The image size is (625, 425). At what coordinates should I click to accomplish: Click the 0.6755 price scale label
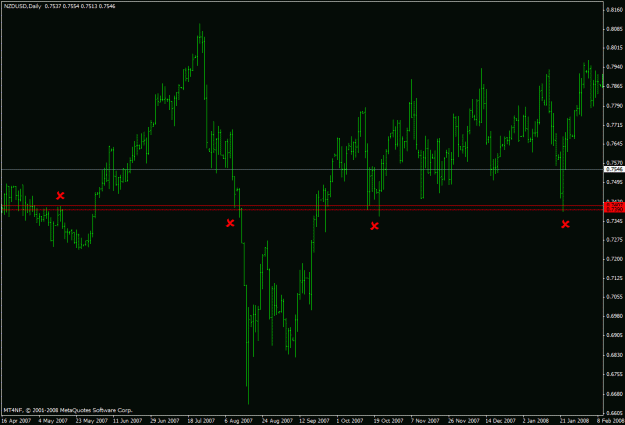tap(614, 374)
